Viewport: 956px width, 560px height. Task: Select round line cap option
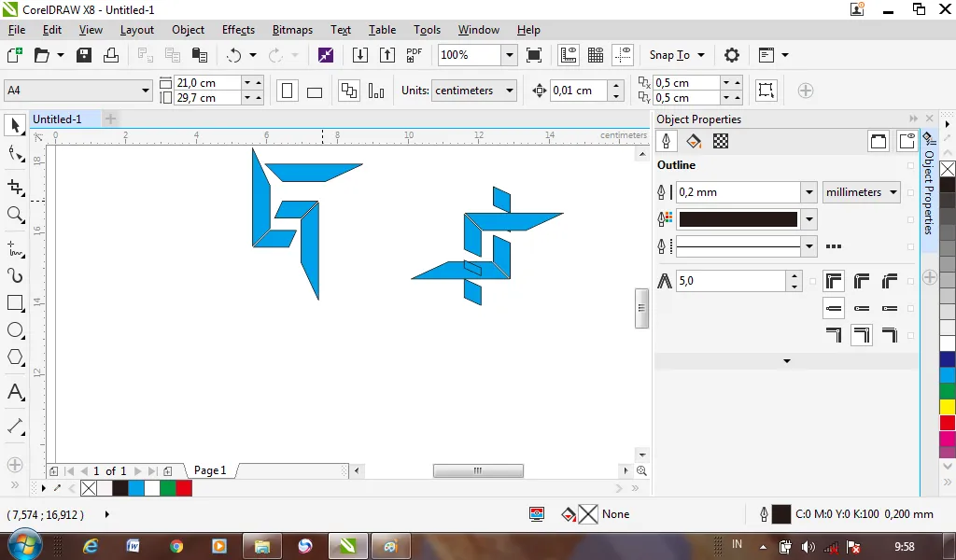(x=862, y=308)
